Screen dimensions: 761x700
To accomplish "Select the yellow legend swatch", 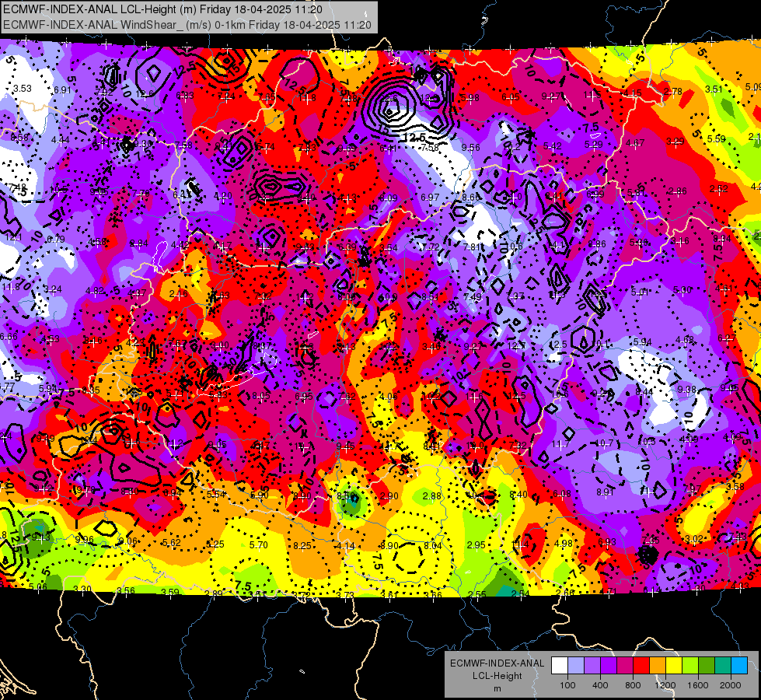I will (674, 666).
